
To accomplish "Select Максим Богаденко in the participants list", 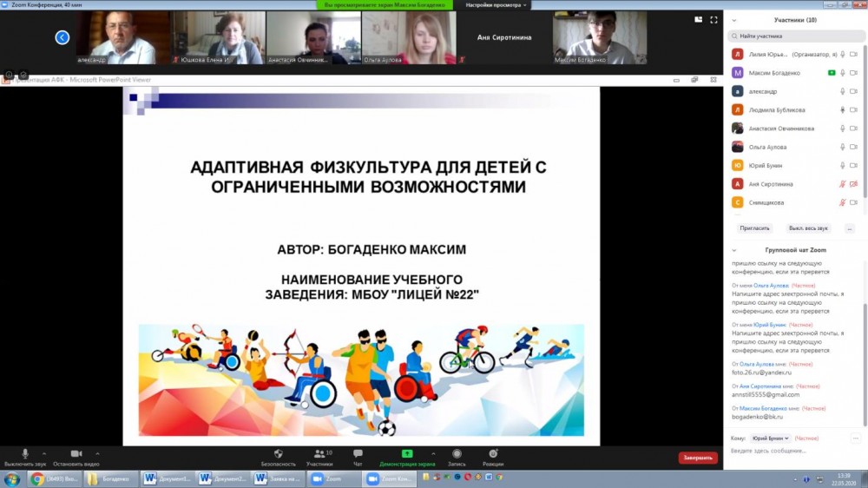I will (x=774, y=73).
